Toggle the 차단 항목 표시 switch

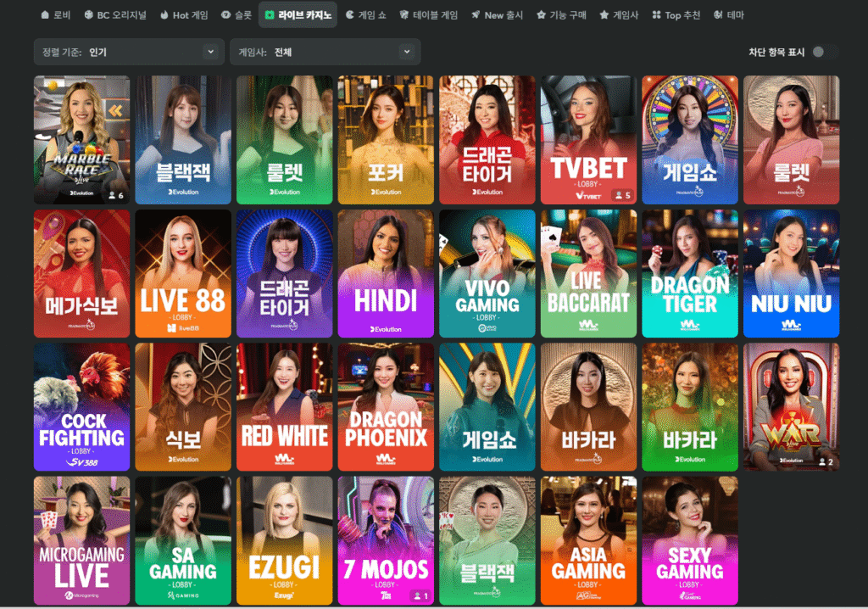pyautogui.click(x=819, y=52)
